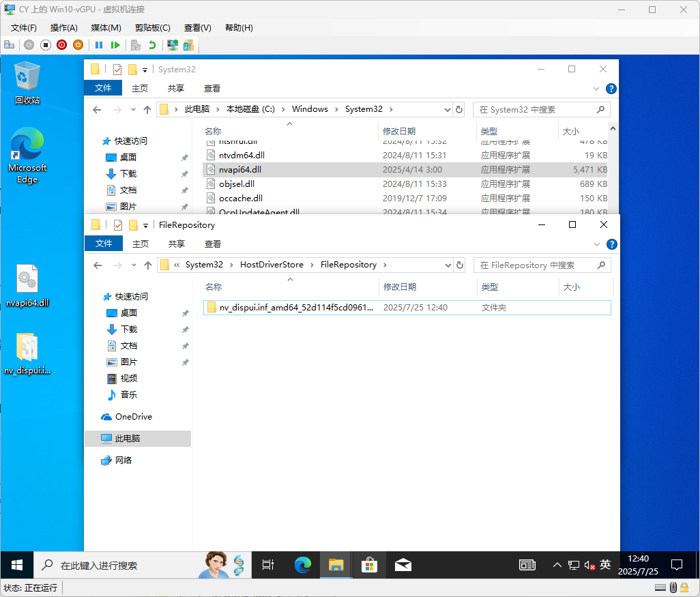This screenshot has height=597, width=700.
Task: Open address bar history dropdown in System32 window
Action: pyautogui.click(x=448, y=109)
